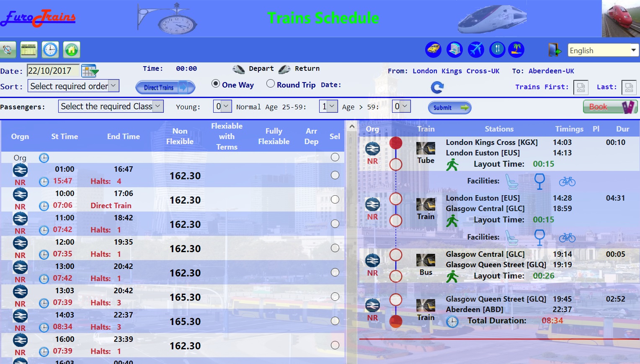Open the English language dropdown
The height and width of the screenshot is (364, 640).
603,50
